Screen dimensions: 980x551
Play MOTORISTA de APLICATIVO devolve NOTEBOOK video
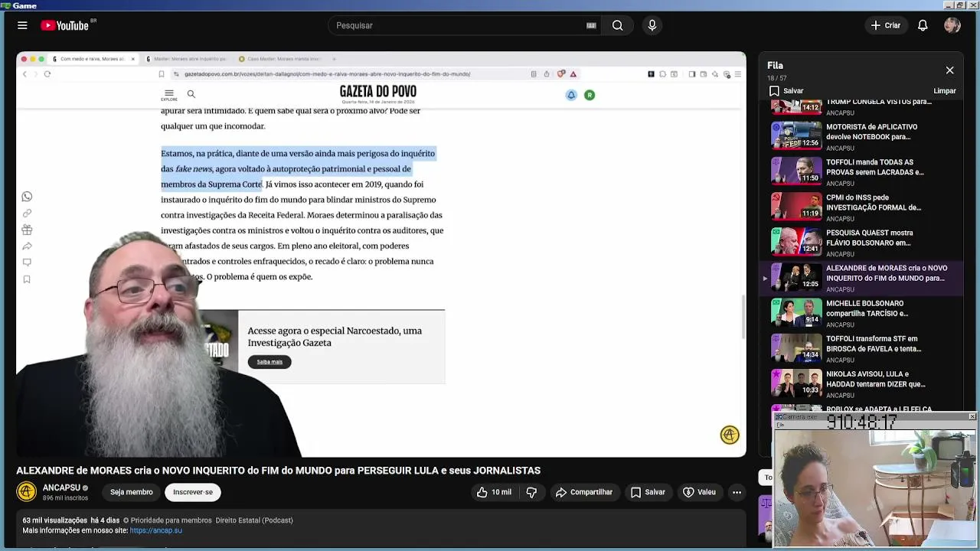861,136
